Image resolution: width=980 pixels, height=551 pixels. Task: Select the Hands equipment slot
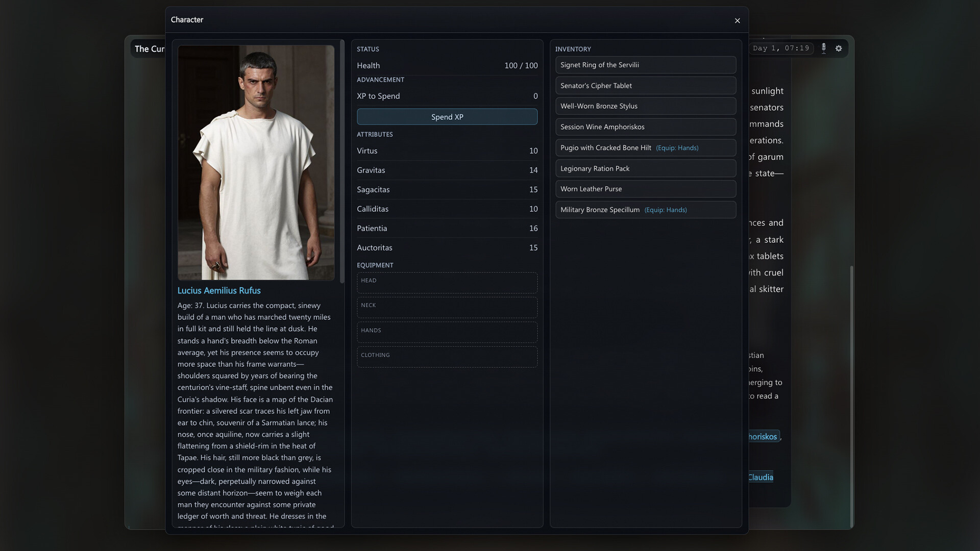point(447,332)
